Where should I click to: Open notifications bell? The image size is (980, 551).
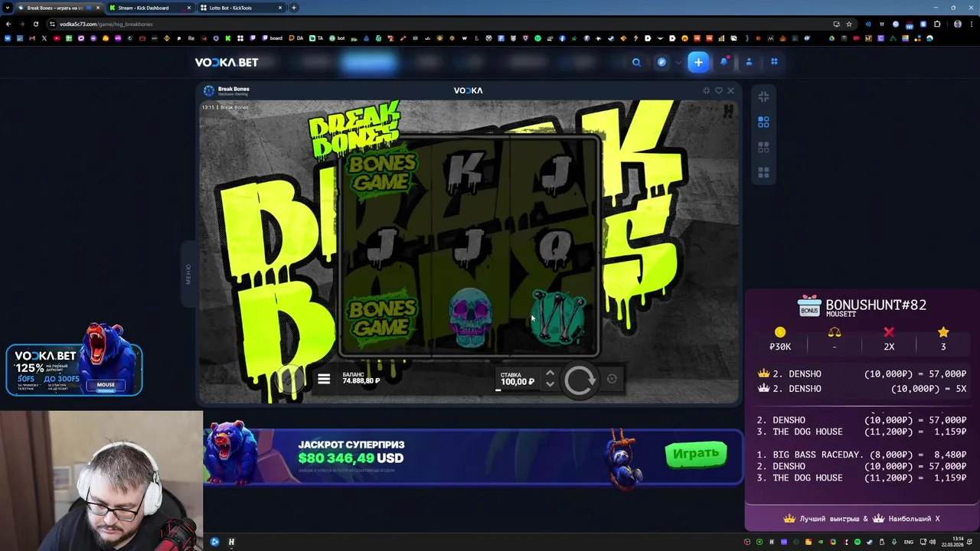coord(724,62)
